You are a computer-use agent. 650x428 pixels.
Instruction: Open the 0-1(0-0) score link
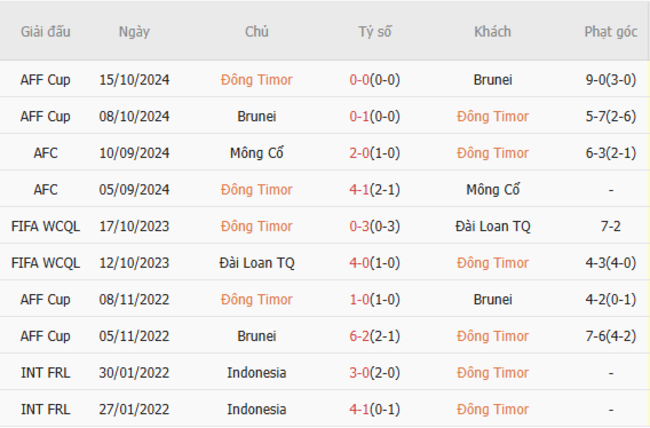coord(375,116)
